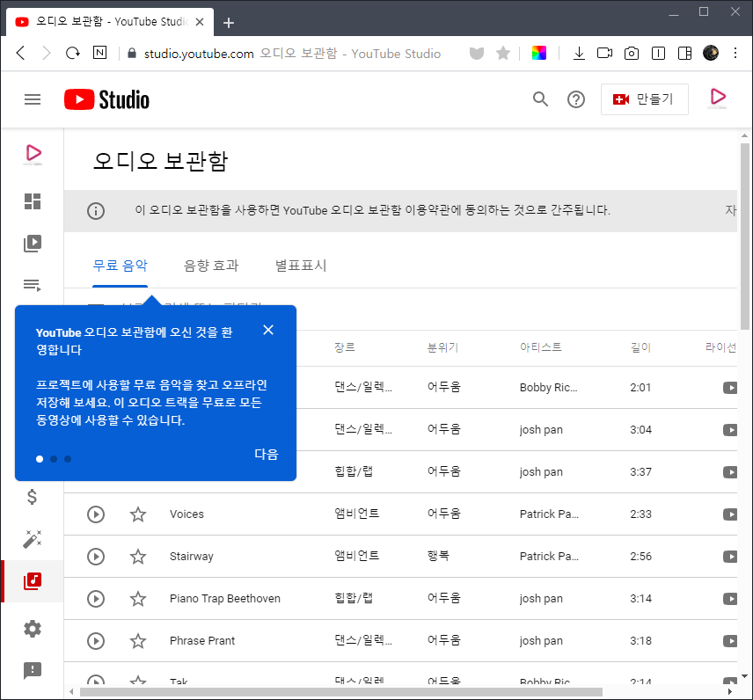Open the playlists sidebar icon
This screenshot has width=753, height=700.
click(33, 285)
